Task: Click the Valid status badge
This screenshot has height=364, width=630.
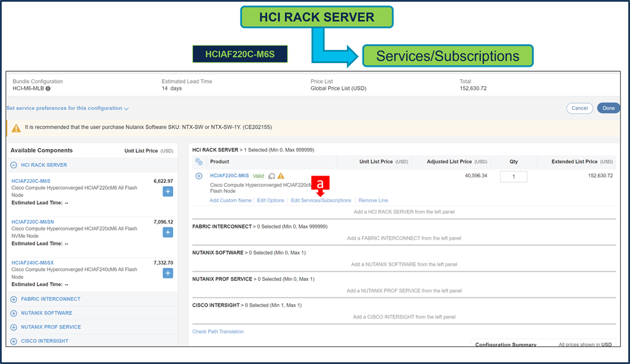Action: click(258, 176)
